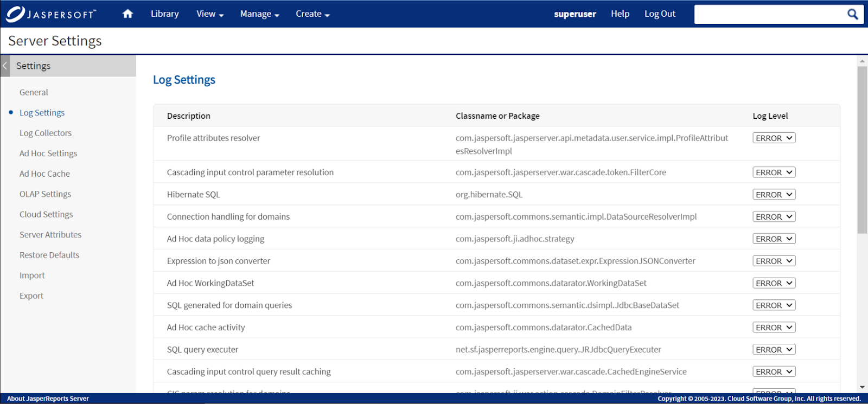
Task: Click the Classname or Package column header
Action: [497, 116]
